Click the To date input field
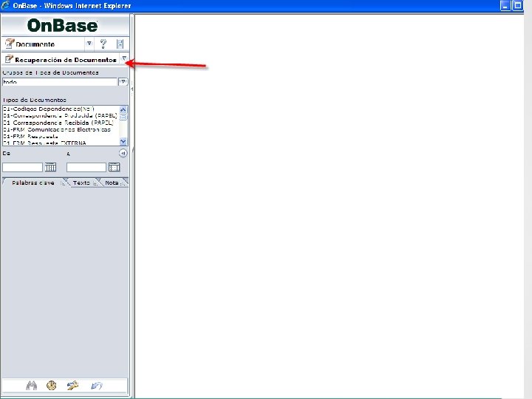This screenshot has width=532, height=399. coord(86,167)
